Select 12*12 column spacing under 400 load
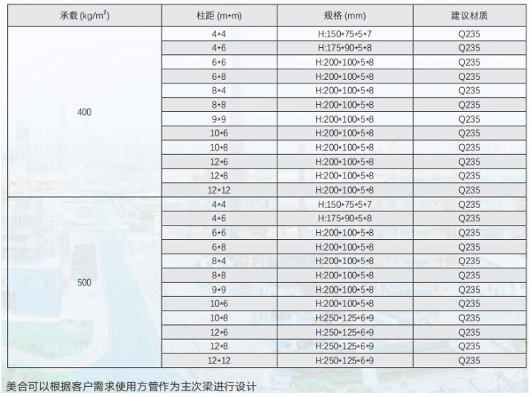This screenshot has width=532, height=397. click(x=219, y=191)
